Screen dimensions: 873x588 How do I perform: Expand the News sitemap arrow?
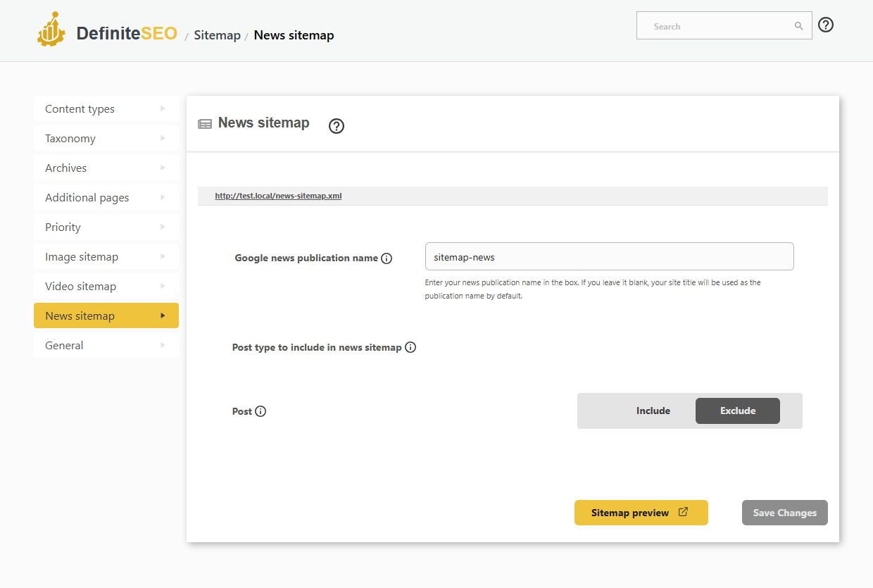click(163, 315)
